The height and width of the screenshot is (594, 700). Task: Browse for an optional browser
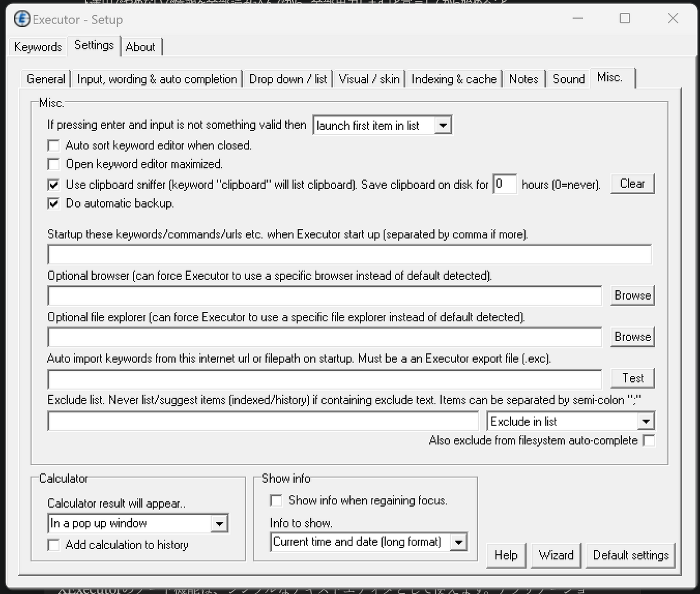point(632,296)
